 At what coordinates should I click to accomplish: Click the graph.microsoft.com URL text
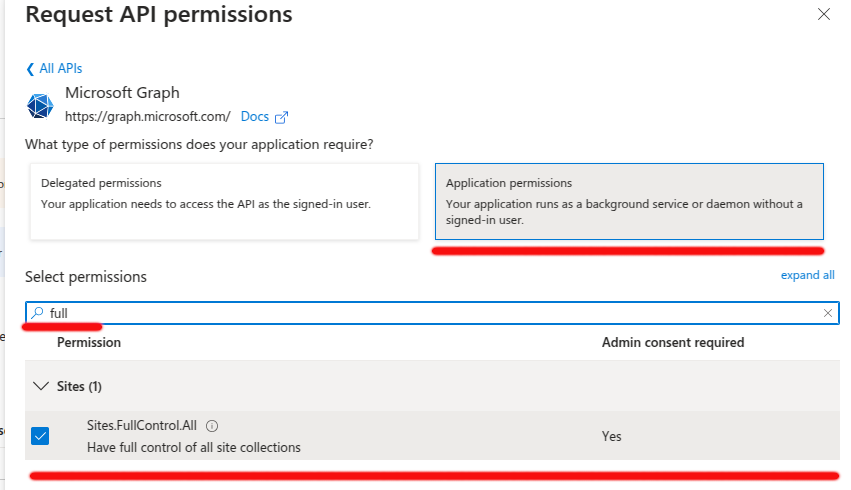pyautogui.click(x=148, y=117)
